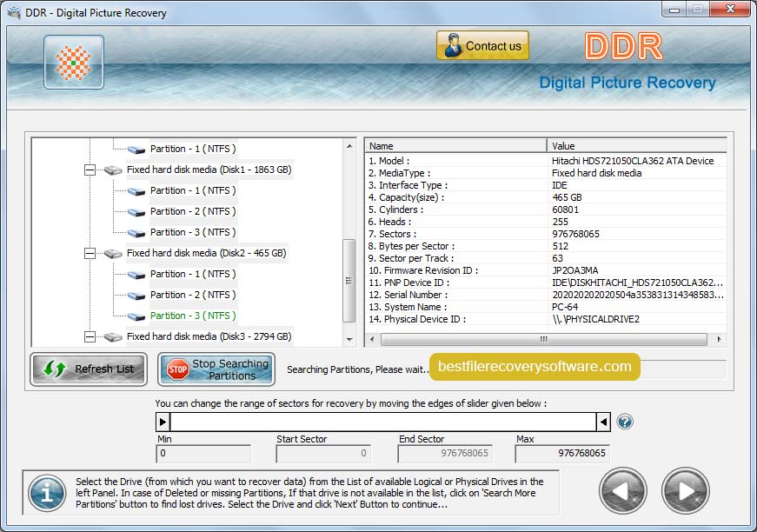Select Partition - 3 under Disk1
Viewport: 757px width, 532px height.
coord(193,232)
